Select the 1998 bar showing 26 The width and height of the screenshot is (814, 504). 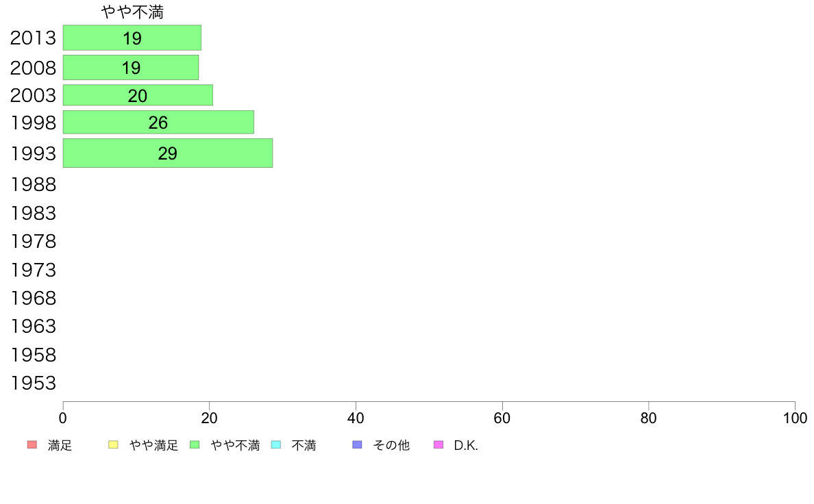pos(158,123)
